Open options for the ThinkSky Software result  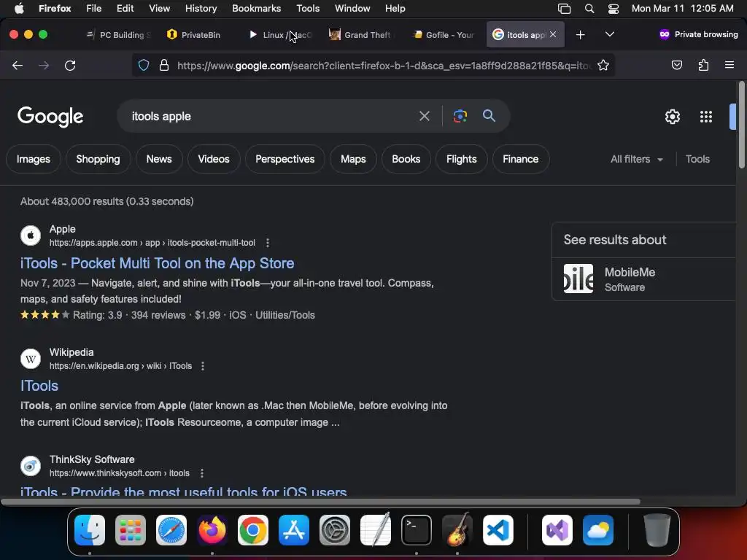202,473
